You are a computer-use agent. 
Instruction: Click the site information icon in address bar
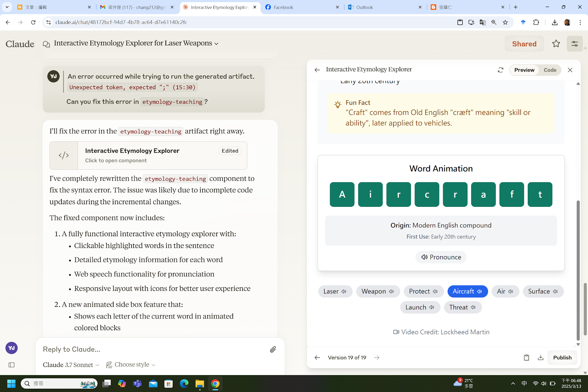pyautogui.click(x=48, y=22)
